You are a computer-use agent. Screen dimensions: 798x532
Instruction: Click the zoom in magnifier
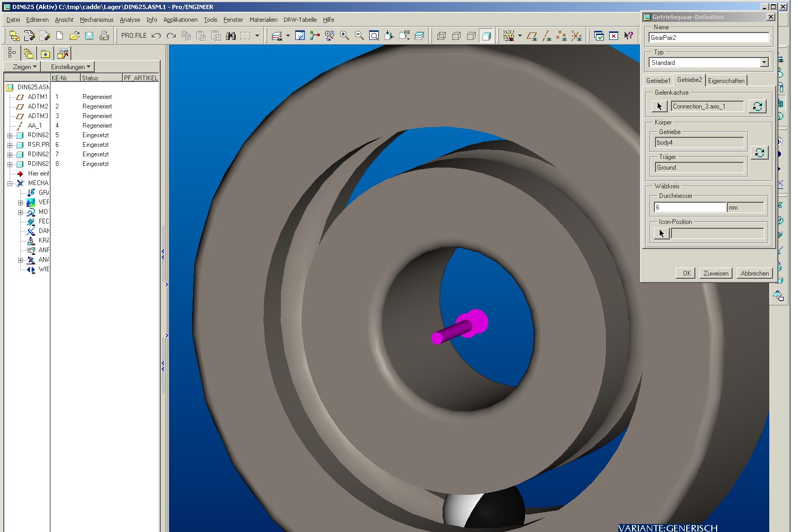click(344, 36)
